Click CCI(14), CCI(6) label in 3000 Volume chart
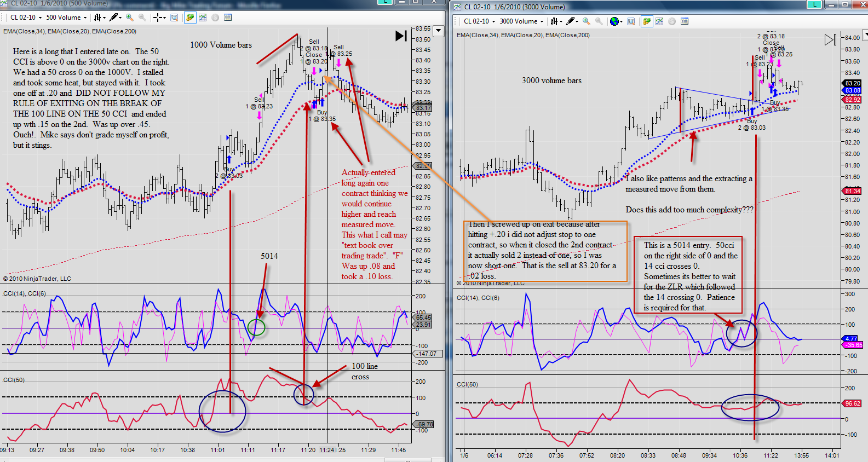This screenshot has width=868, height=462. pos(478,298)
